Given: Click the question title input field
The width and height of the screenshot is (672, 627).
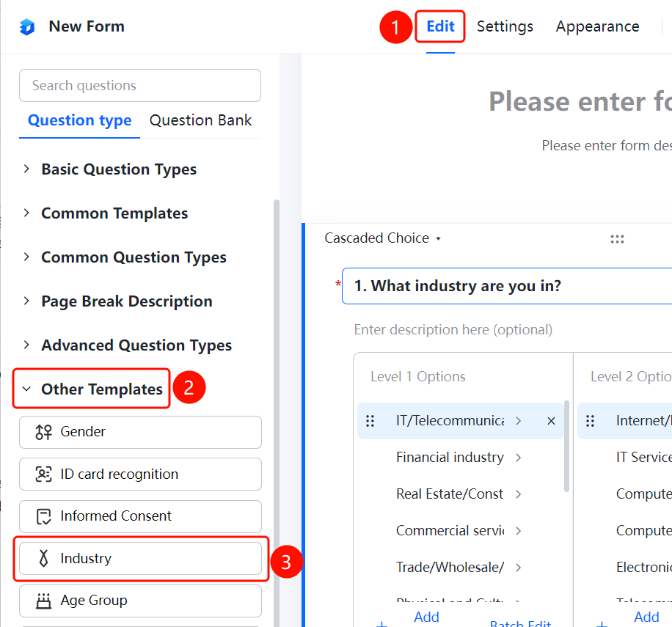Looking at the screenshot, I should [507, 286].
